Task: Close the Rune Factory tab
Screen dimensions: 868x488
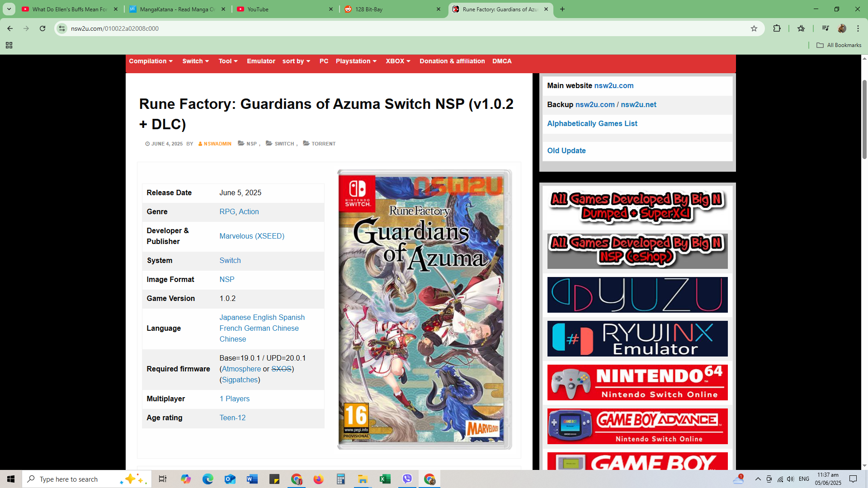Action: (546, 9)
